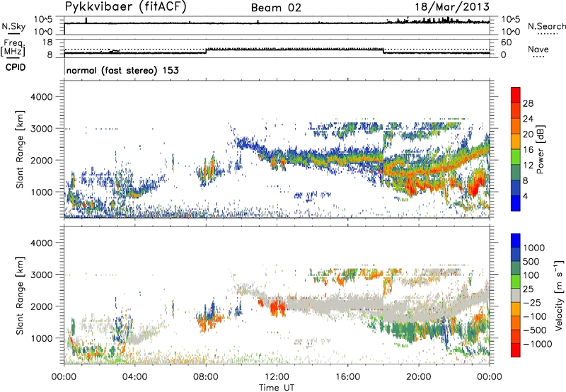The height and width of the screenshot is (392, 566).
Task: Click the '04:00' time axis tick label
Action: coord(134,377)
